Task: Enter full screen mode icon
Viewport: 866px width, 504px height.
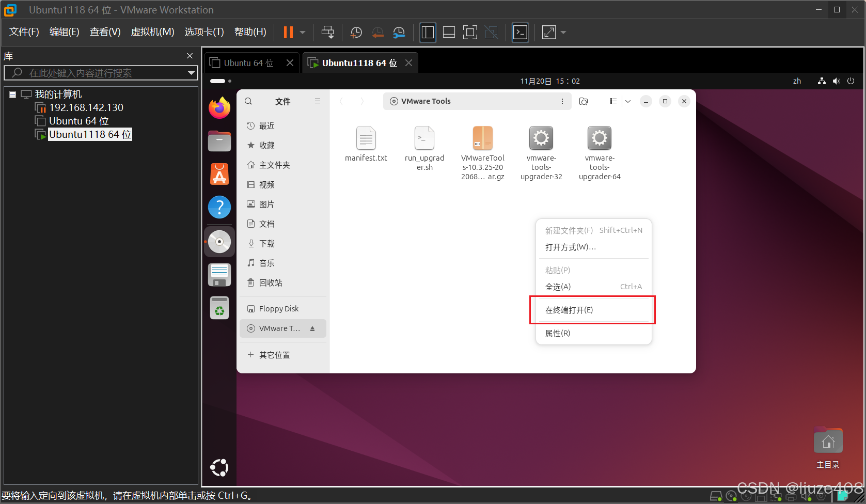Action: [470, 32]
